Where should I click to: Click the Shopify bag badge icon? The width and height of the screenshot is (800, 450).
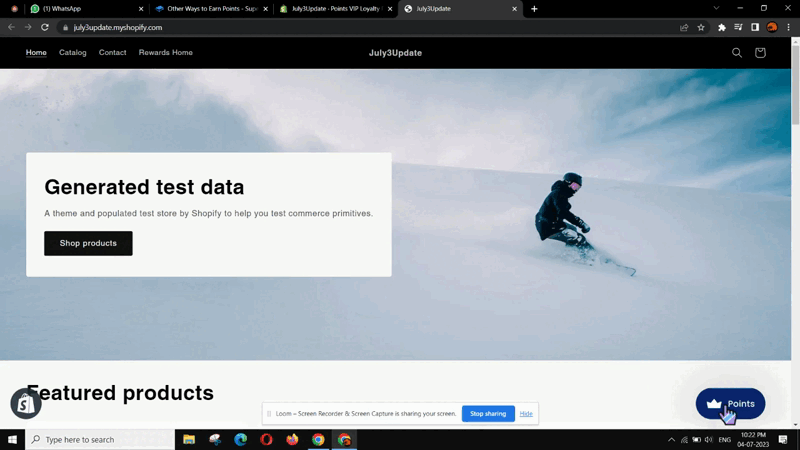pyautogui.click(x=25, y=403)
